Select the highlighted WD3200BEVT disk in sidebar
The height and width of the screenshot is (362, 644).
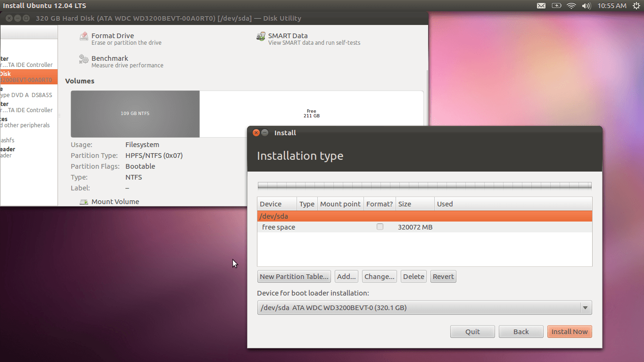point(29,77)
